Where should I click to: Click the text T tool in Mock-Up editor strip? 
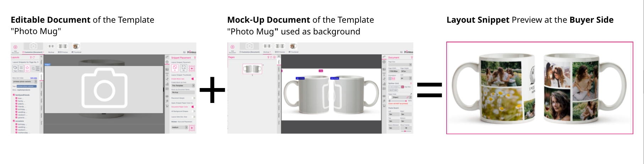pos(384,75)
